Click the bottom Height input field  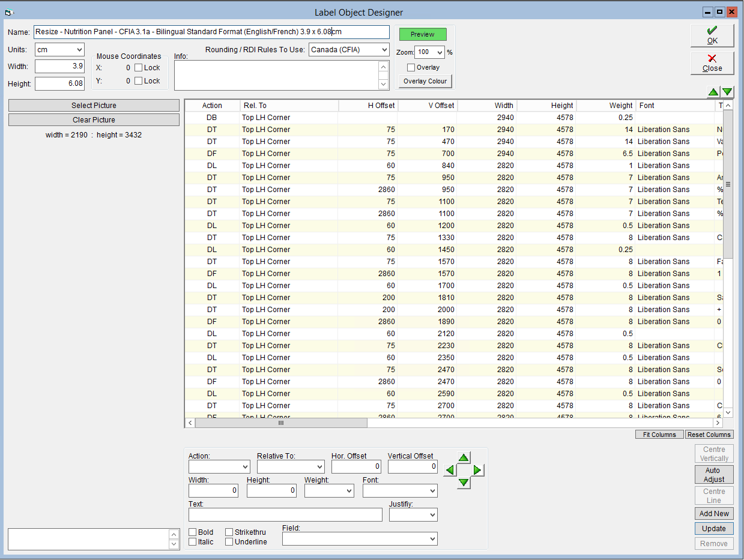(x=271, y=490)
